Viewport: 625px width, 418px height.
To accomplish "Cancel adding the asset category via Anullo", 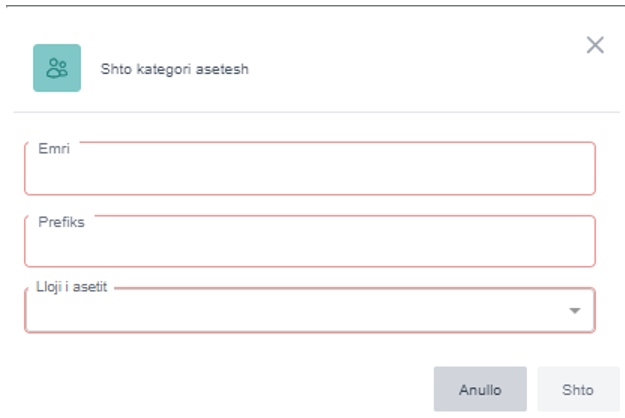I will pyautogui.click(x=480, y=389).
